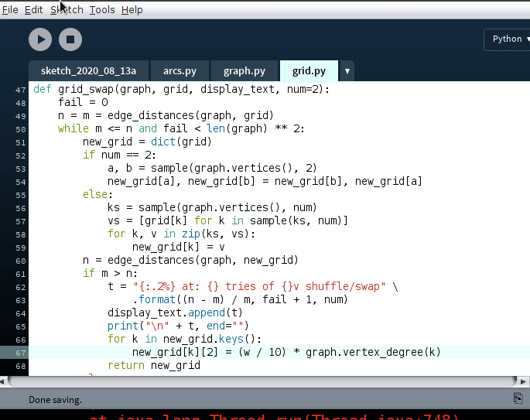Open the Tools menu
Screen dimensions: 530x420
point(102,9)
